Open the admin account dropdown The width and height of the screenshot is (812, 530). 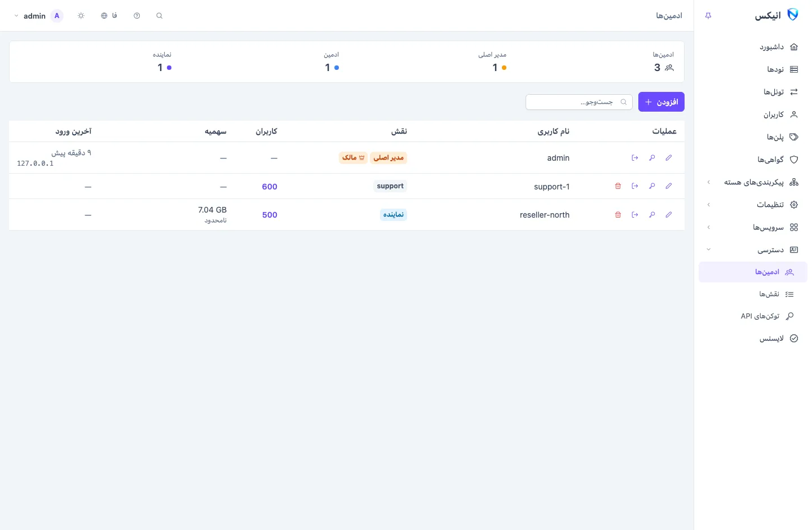tap(38, 16)
